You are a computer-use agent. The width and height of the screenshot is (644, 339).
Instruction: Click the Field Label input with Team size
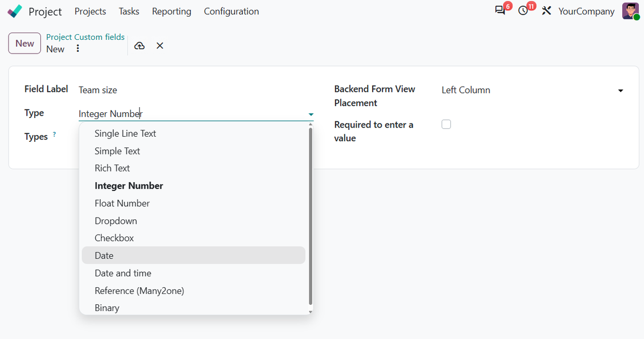click(196, 90)
